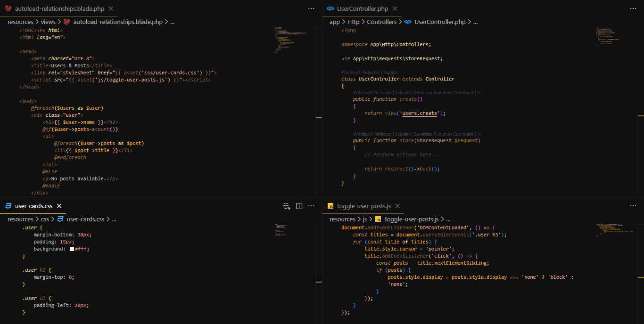
Task: Open the 'resources' breadcrumb in blade editor
Action: click(20, 22)
